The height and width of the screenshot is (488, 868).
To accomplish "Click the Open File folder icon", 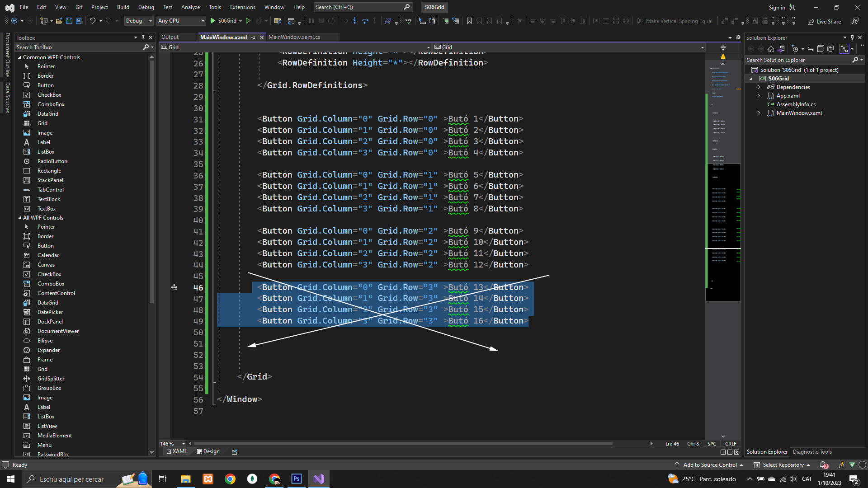I will [x=59, y=21].
